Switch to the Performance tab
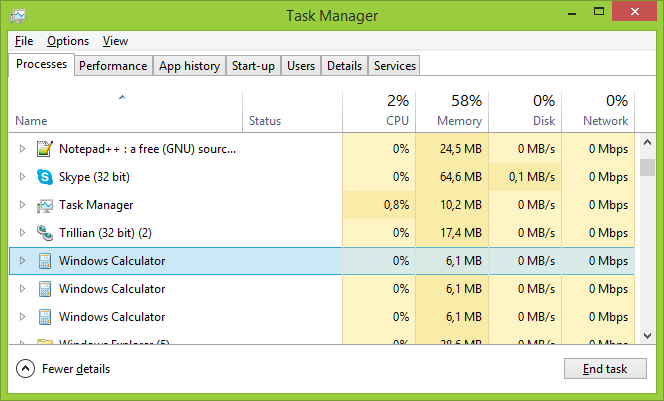The height and width of the screenshot is (401, 664). [113, 66]
